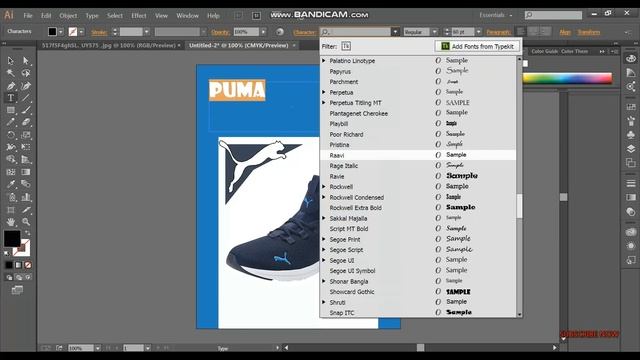Viewport: 640px width, 360px height.
Task: Open the Essentials workspace switcher
Action: click(496, 15)
